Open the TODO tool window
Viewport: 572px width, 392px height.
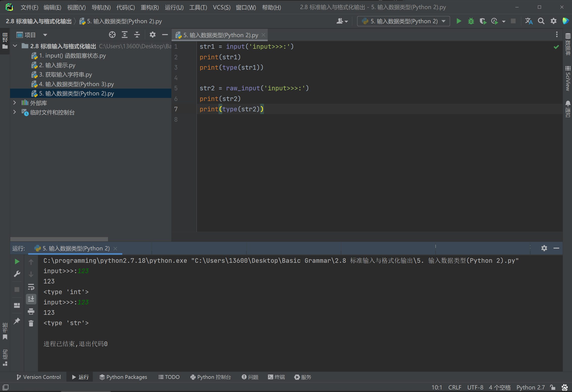(169, 377)
